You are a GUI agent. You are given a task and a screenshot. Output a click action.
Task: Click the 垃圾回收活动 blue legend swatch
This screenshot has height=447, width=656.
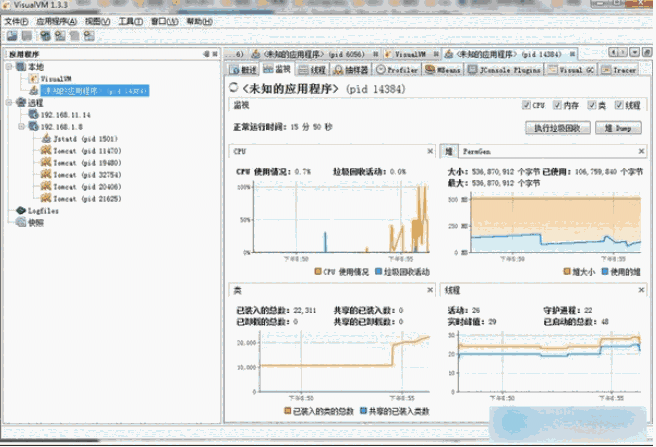(378, 272)
